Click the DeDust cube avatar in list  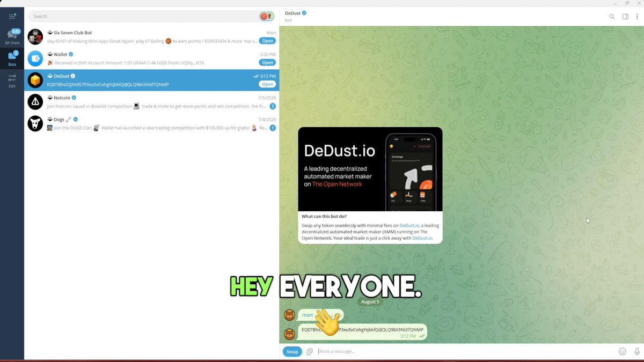click(35, 80)
